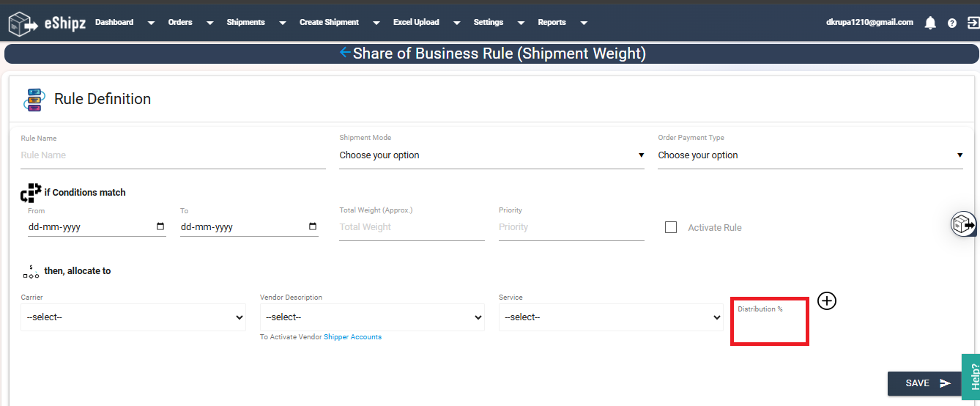This screenshot has height=406, width=980.
Task: Open the Shipments menu
Action: point(245,22)
